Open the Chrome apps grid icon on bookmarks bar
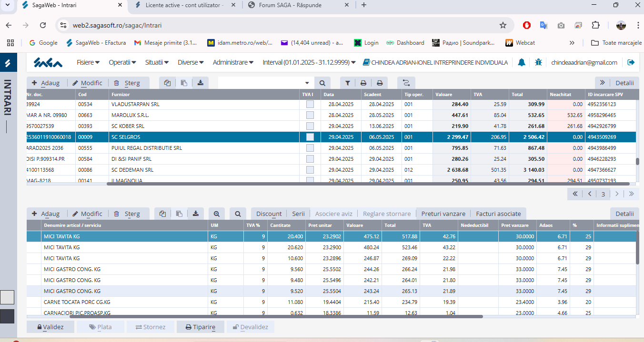This screenshot has height=342, width=644. 10,42
